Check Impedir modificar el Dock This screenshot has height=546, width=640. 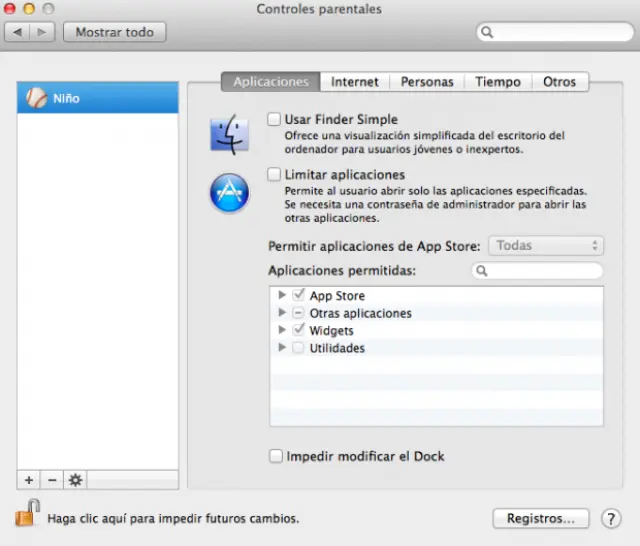276,456
